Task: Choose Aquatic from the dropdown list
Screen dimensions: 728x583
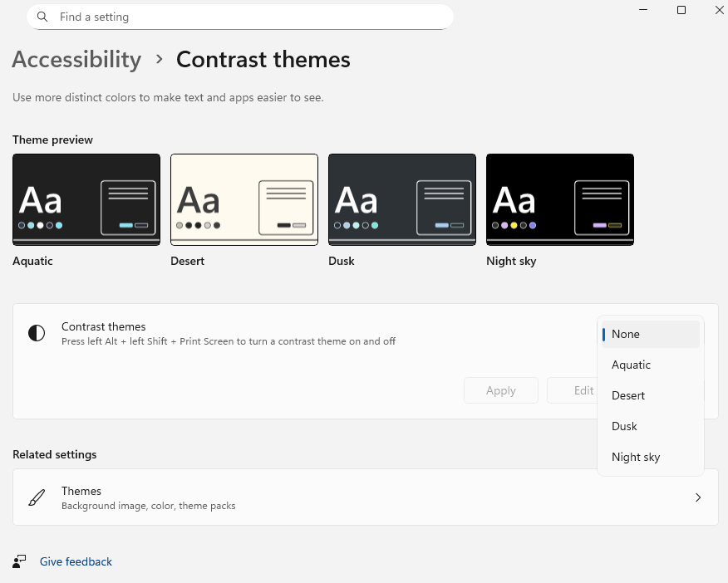Action: point(650,365)
